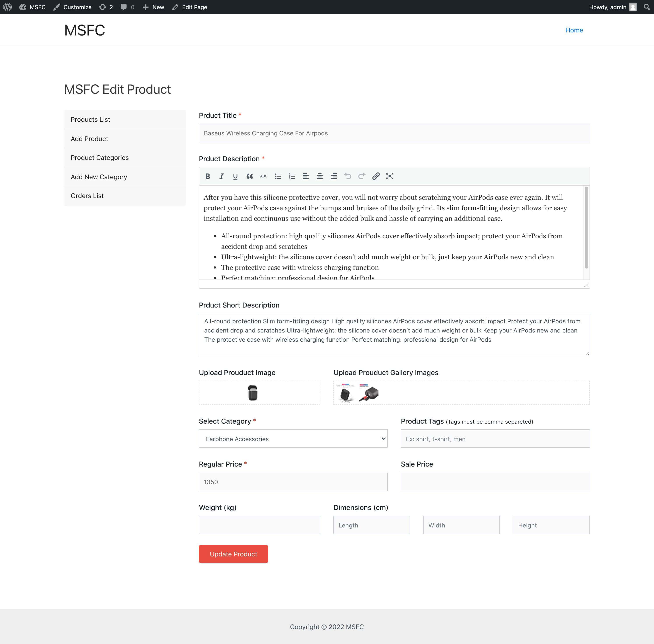Click into the Sale Price field

(x=495, y=482)
